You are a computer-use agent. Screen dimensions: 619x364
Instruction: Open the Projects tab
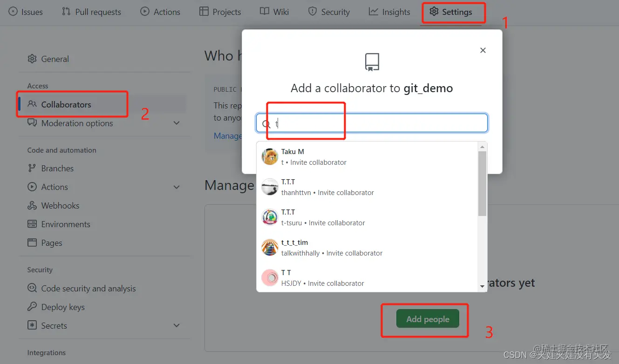click(x=220, y=12)
